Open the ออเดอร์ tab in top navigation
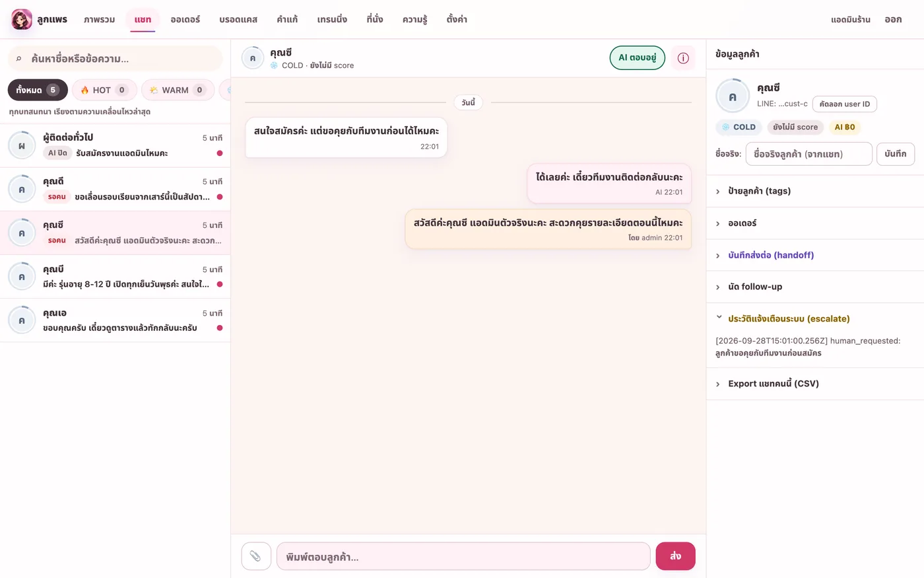 (185, 20)
